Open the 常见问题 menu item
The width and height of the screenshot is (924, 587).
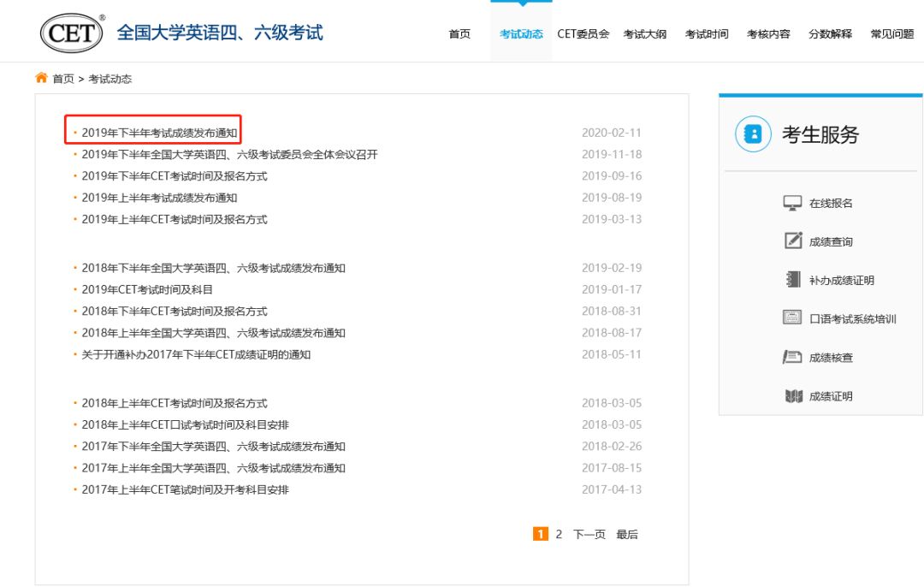pos(891,34)
